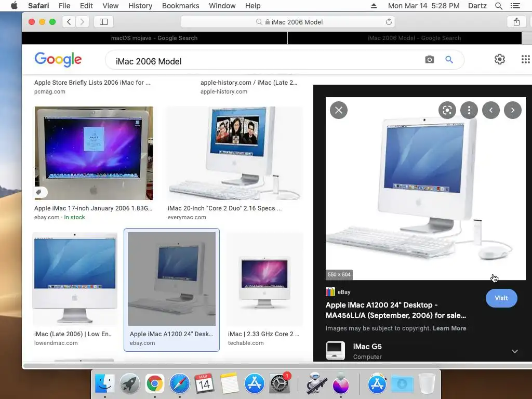Click the "550 × 504" size label
This screenshot has height=399, width=532.
click(x=339, y=274)
